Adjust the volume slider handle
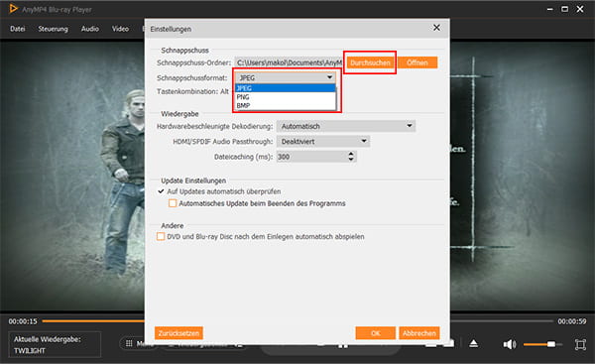 (x=551, y=344)
